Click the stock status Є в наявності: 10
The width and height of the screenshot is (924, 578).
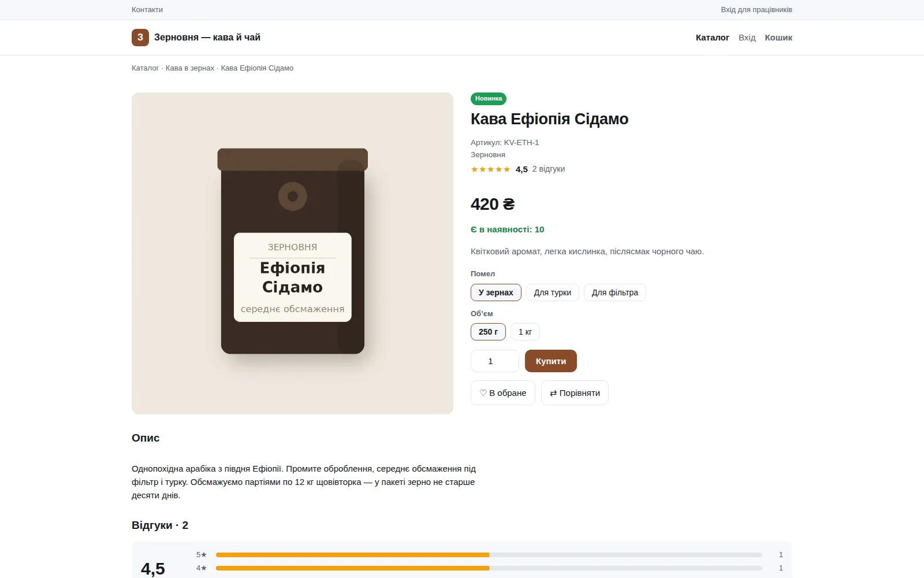[x=508, y=229]
